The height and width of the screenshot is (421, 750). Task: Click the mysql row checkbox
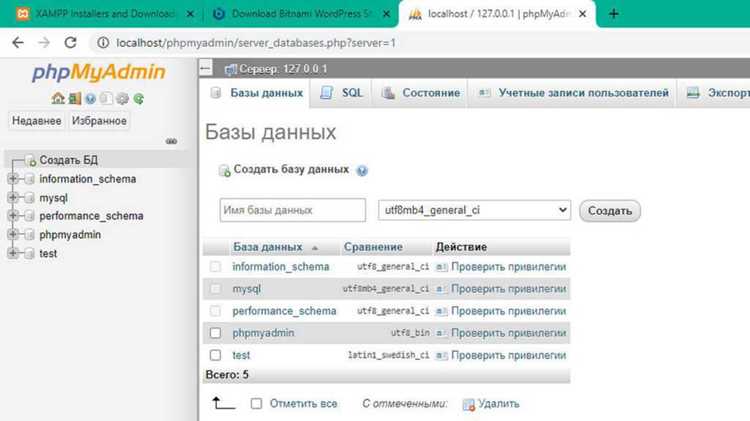click(x=215, y=288)
